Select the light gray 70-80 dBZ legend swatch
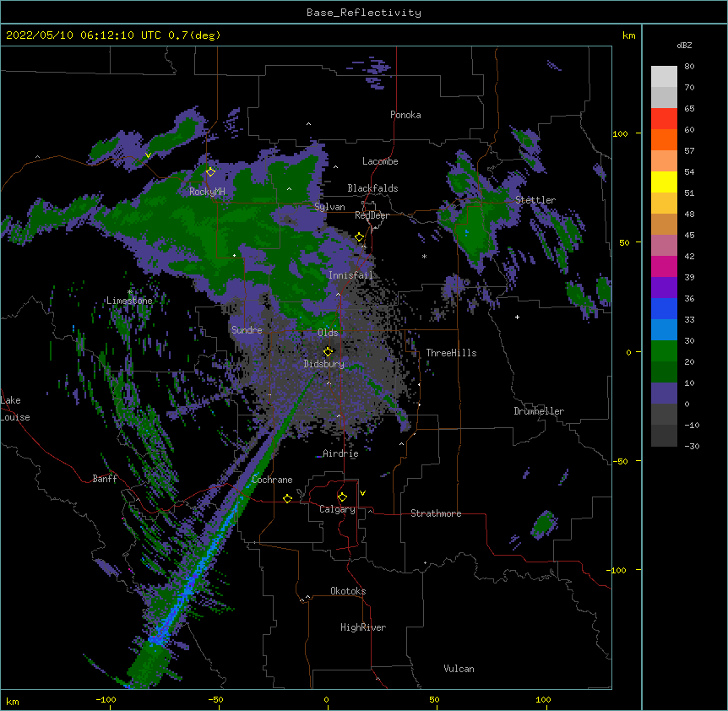Image resolution: width=728 pixels, height=711 pixels. pyautogui.click(x=664, y=77)
